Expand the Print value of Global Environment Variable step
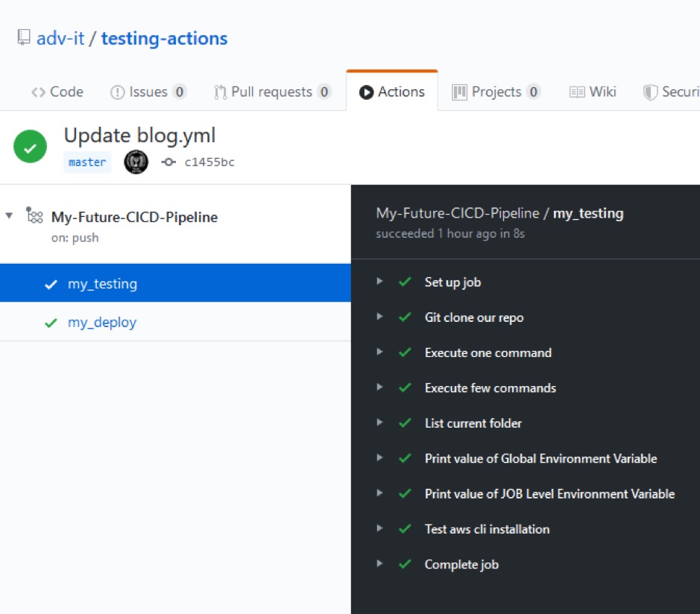Viewport: 700px width, 614px height. [379, 458]
